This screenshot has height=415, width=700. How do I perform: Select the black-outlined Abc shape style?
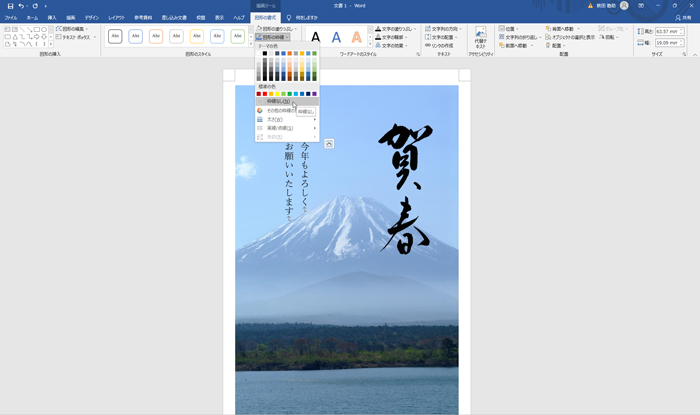[115, 37]
